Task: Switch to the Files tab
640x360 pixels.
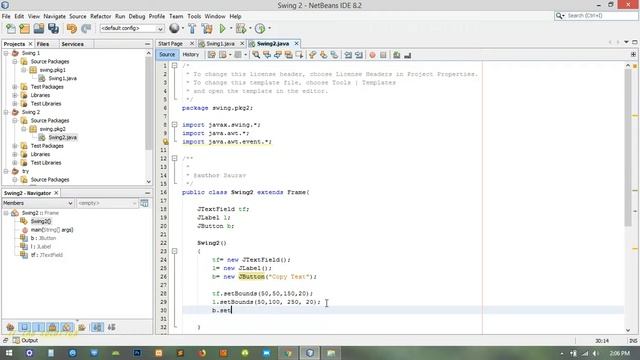Action: 43,44
